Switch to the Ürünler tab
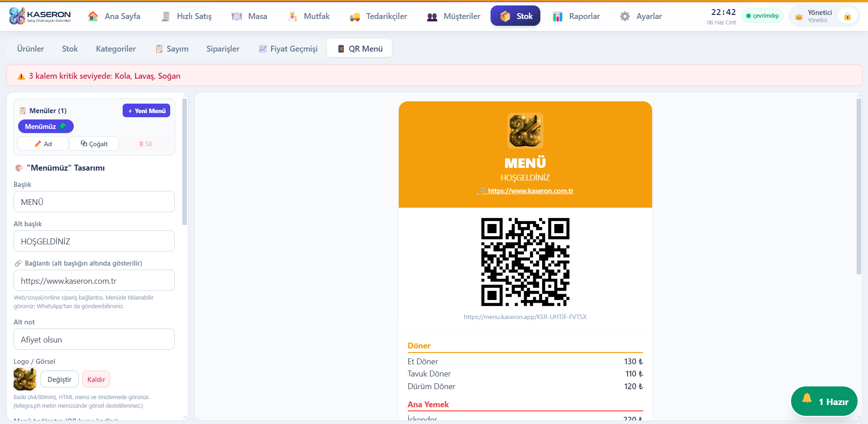868x424 pixels. [30, 48]
